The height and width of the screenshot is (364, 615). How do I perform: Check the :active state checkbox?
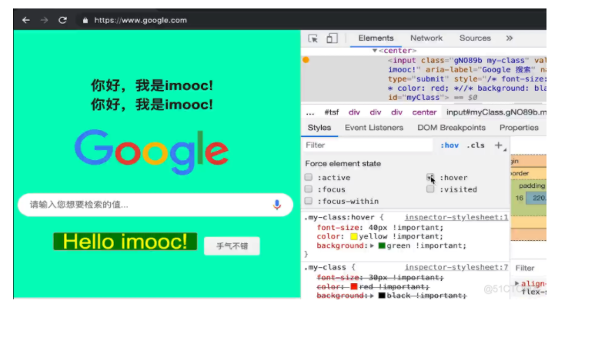309,177
